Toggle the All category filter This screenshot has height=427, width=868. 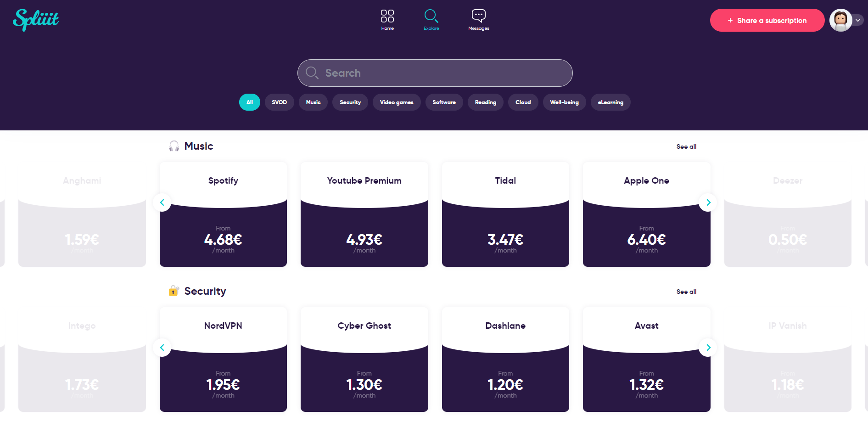coord(249,102)
